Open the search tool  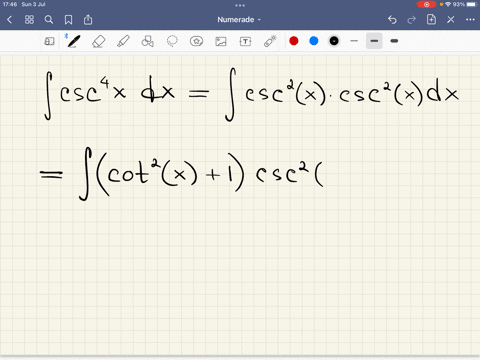pyautogui.click(x=49, y=20)
